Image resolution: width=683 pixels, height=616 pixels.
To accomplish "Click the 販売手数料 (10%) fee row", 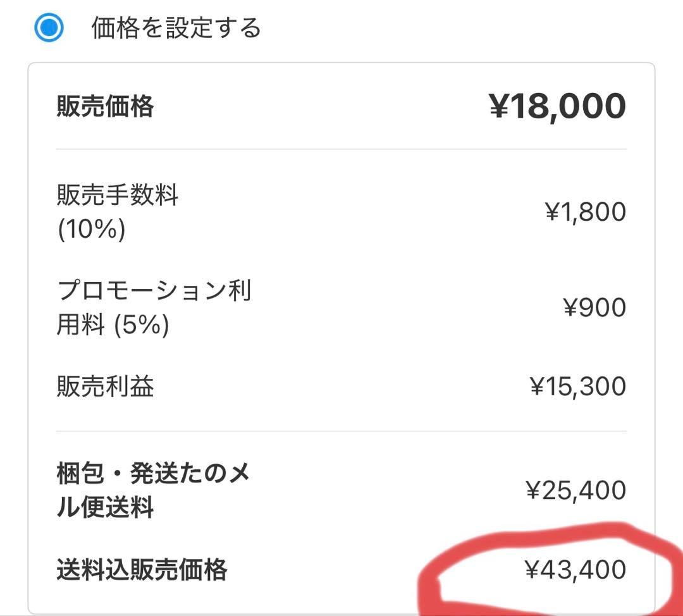I will [x=117, y=212].
